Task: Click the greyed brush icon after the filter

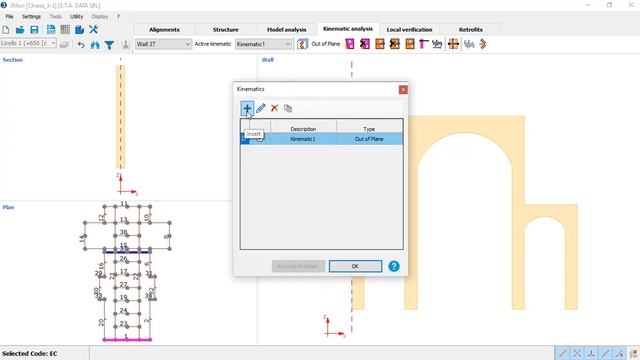Action: click(125, 45)
